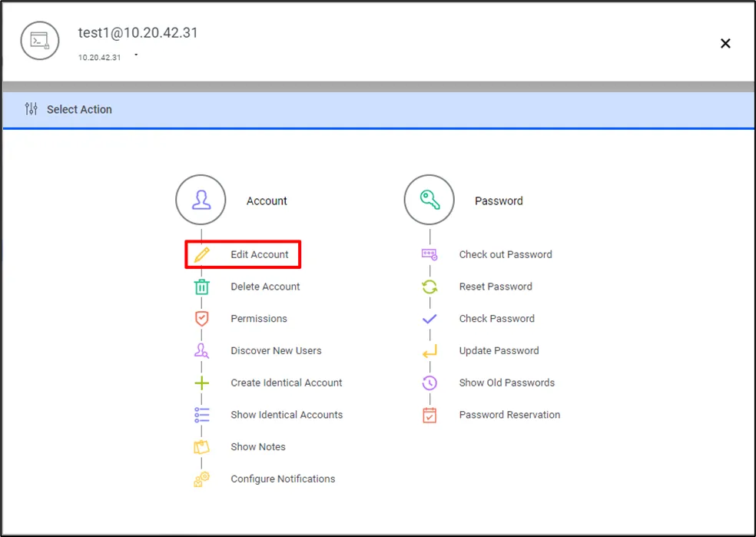Click the sliders icon next to Select Action
The width and height of the screenshot is (756, 537).
coord(31,109)
